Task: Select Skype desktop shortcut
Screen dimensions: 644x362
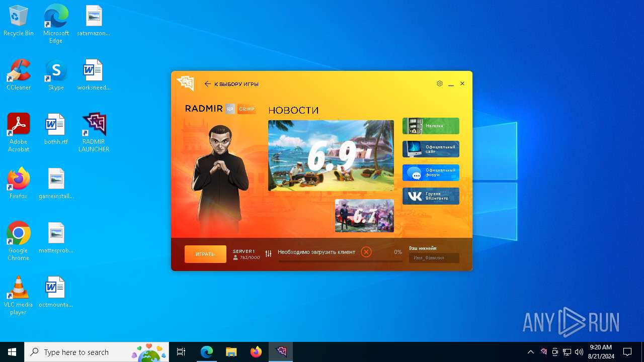Action: coord(56,75)
